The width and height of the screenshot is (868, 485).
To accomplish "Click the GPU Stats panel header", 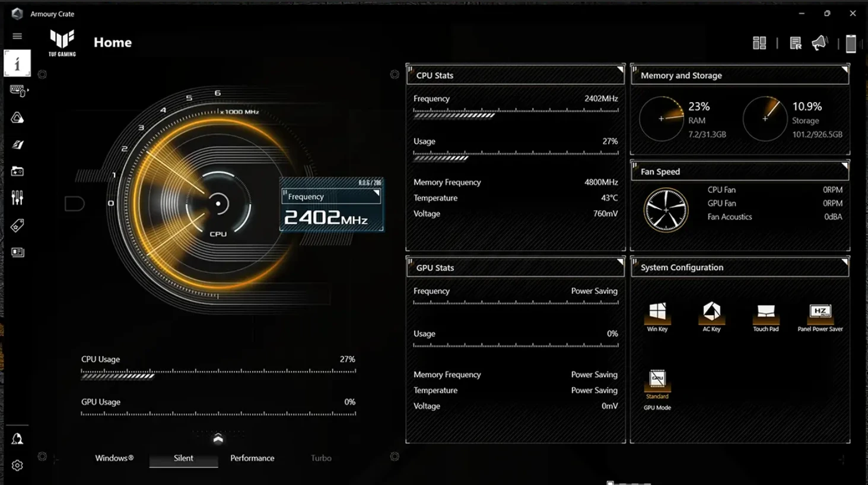I will click(x=516, y=268).
